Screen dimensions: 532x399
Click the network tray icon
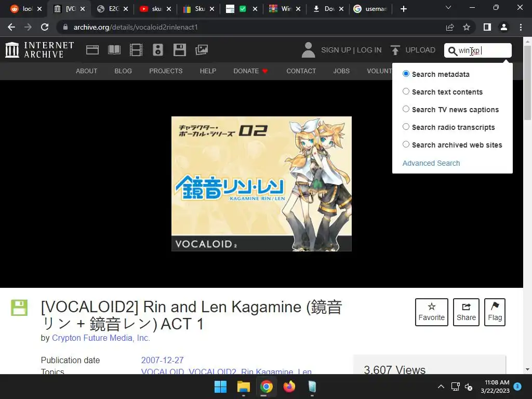(x=455, y=387)
